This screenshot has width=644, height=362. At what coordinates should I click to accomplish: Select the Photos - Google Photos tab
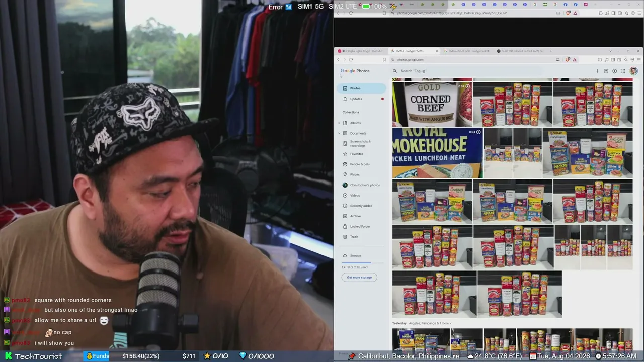414,51
